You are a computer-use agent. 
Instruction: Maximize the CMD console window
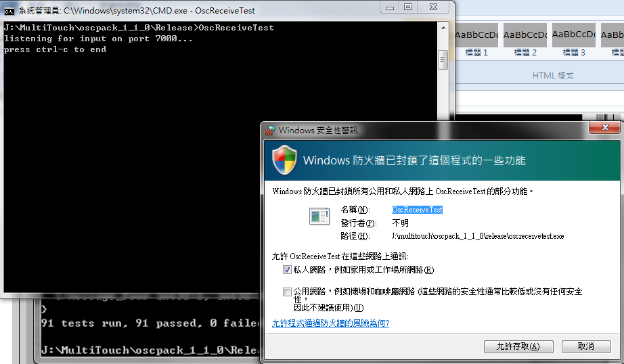tap(408, 7)
